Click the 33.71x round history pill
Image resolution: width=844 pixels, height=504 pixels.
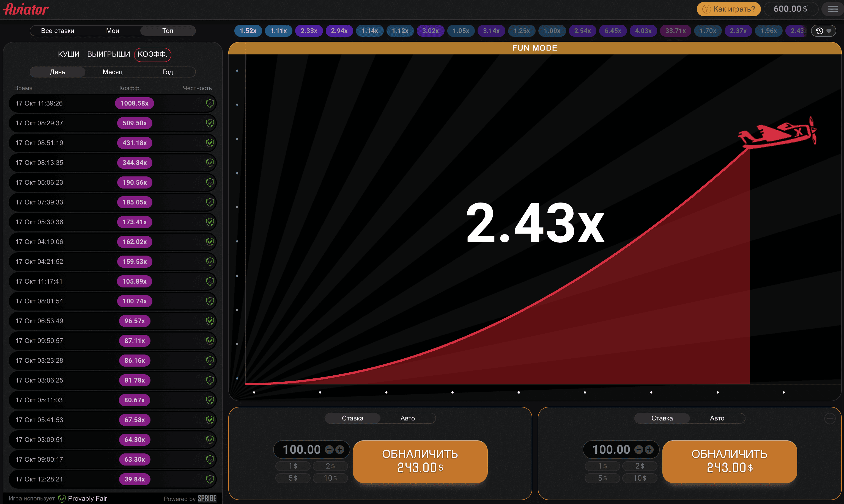[675, 31]
